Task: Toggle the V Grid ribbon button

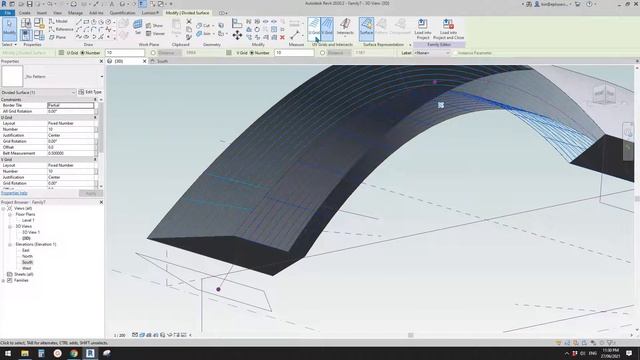Action: pyautogui.click(x=327, y=28)
